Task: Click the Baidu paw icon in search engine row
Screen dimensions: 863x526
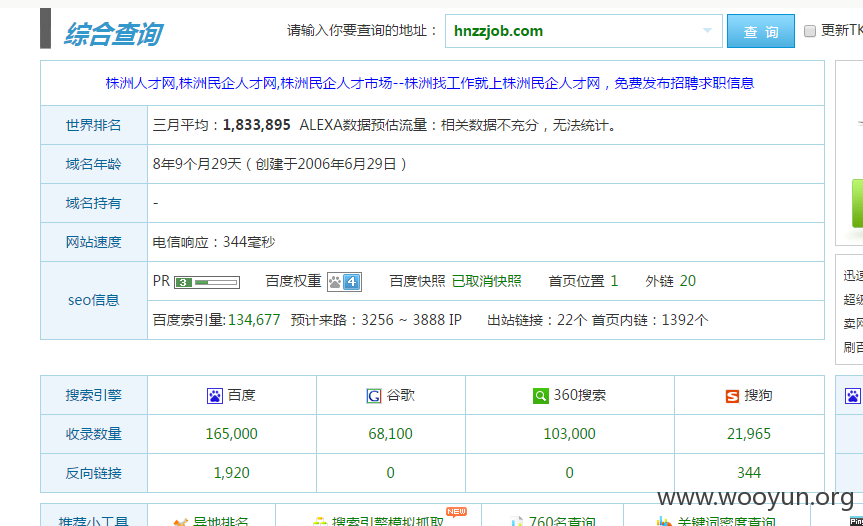Action: click(x=215, y=396)
